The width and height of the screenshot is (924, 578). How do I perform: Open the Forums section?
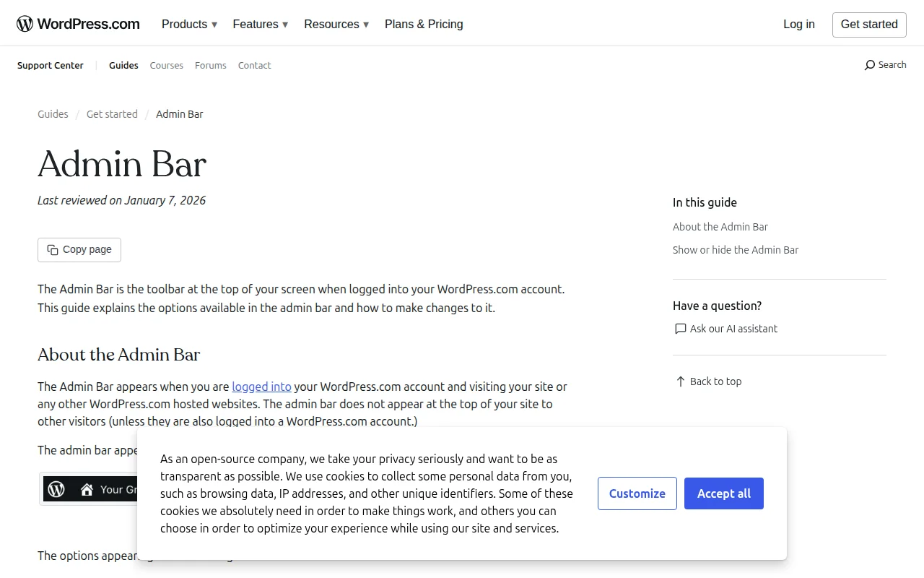[x=210, y=65]
